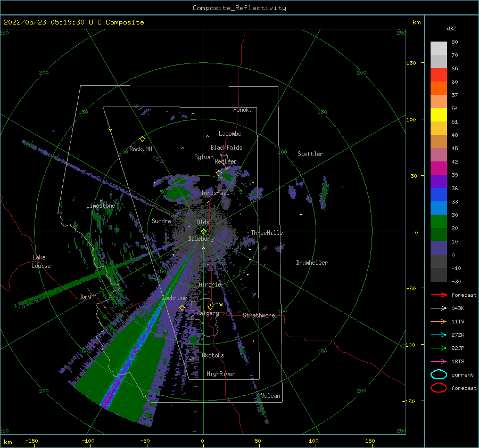Click the 2022/05/23 05:19:30 UTC timestamp

point(53,22)
